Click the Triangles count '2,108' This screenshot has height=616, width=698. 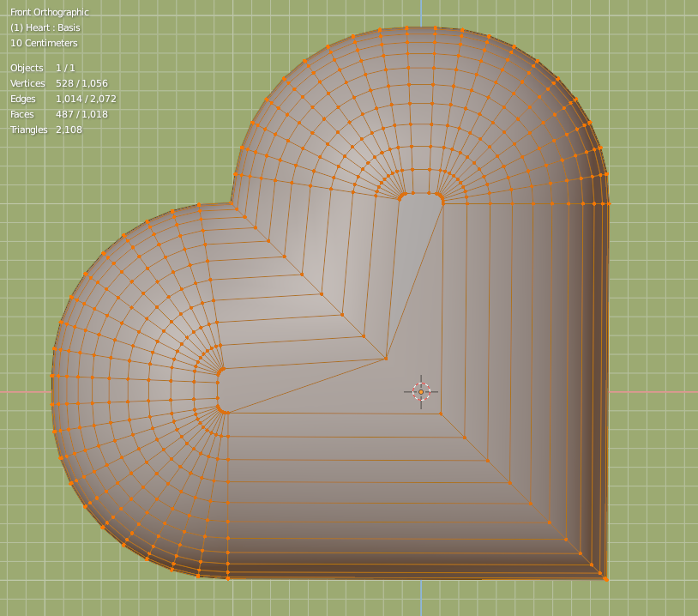(x=69, y=130)
